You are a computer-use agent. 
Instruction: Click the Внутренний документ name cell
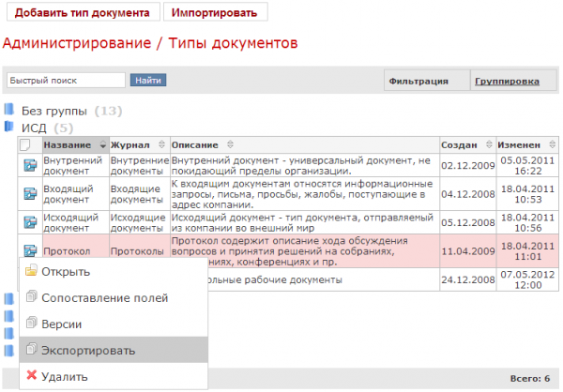pos(76,165)
